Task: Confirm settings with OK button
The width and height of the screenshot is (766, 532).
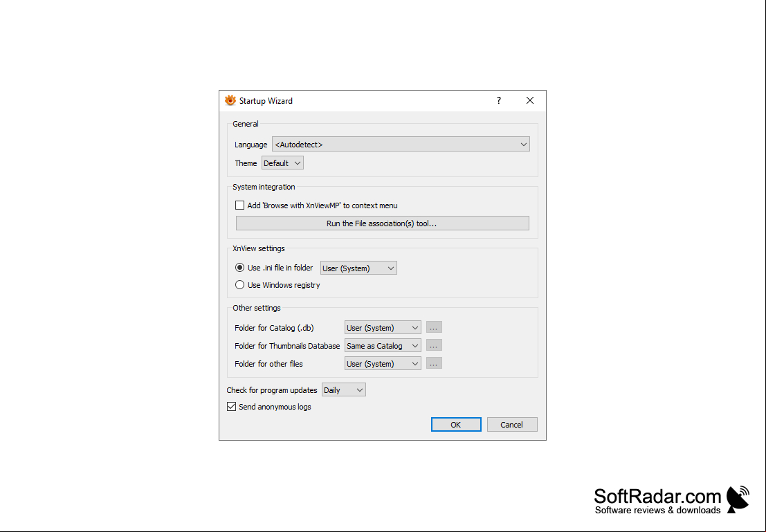Action: [x=456, y=425]
